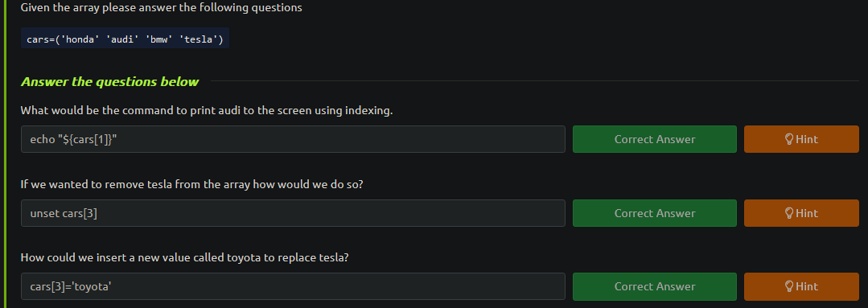Click the lightbulb icon for the audi question

tap(789, 139)
